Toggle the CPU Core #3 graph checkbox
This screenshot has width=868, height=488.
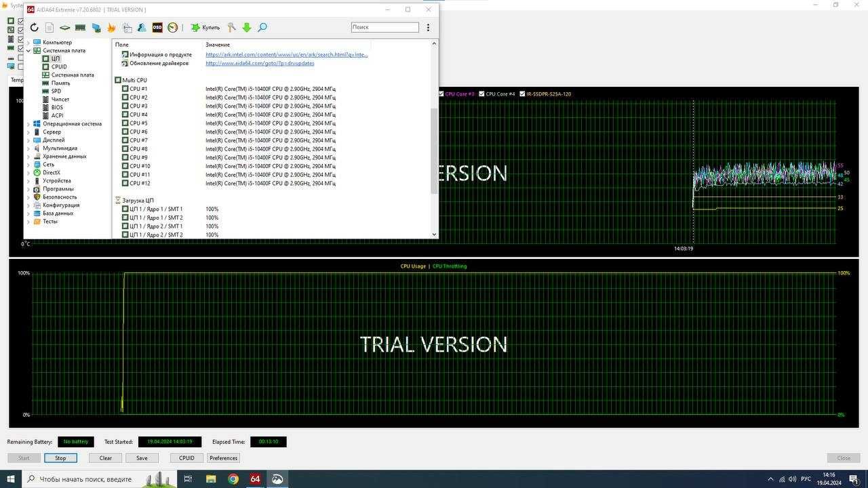442,94
